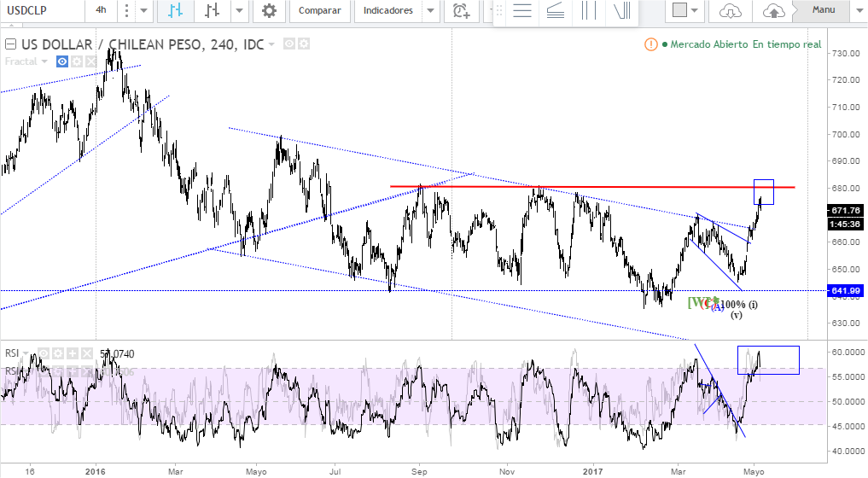Open the Indicadores button
This screenshot has width=868, height=478.
(388, 11)
